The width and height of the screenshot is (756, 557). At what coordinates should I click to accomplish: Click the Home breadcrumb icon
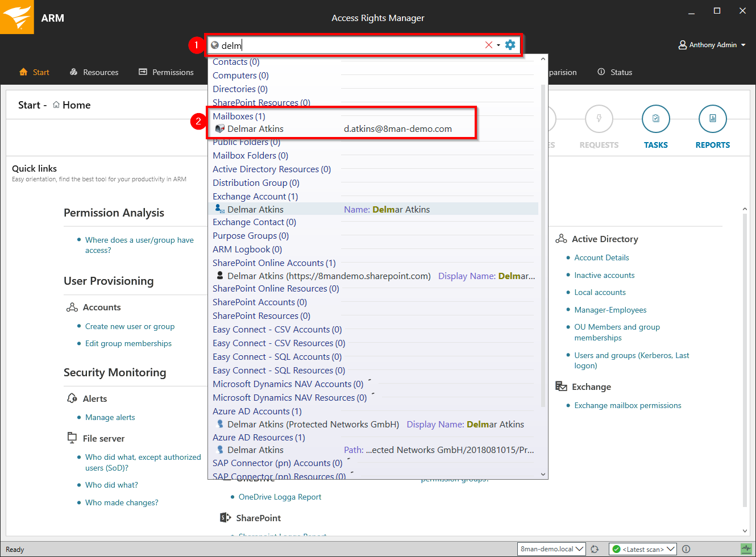point(56,105)
